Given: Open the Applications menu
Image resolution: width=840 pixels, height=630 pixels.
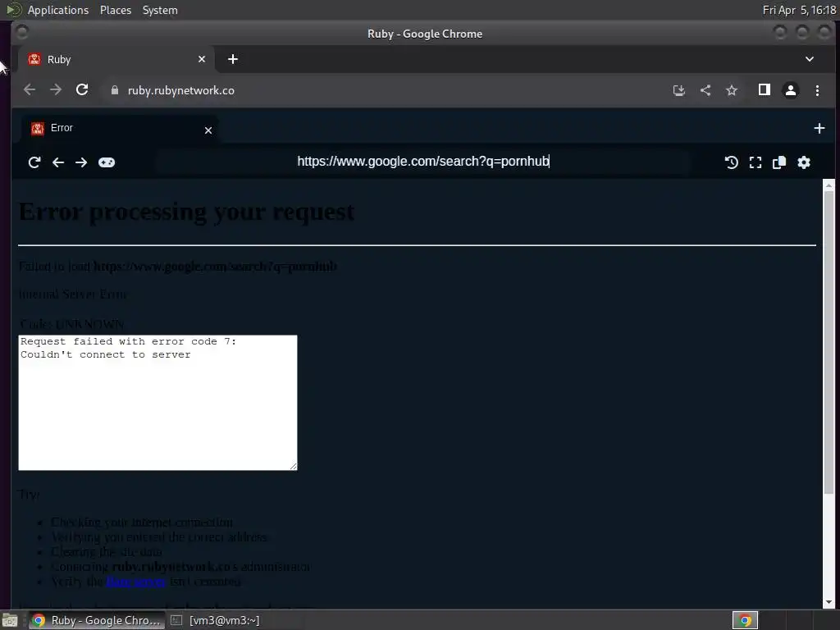Looking at the screenshot, I should (58, 10).
